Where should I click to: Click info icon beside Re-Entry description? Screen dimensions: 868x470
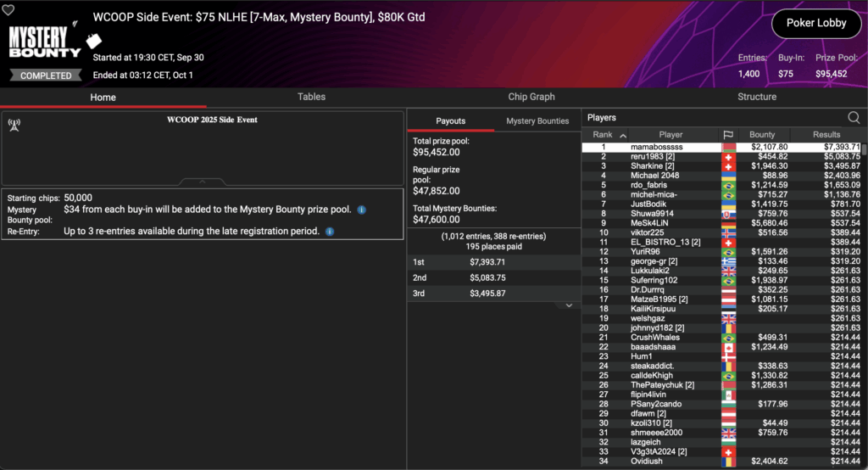[x=330, y=231]
